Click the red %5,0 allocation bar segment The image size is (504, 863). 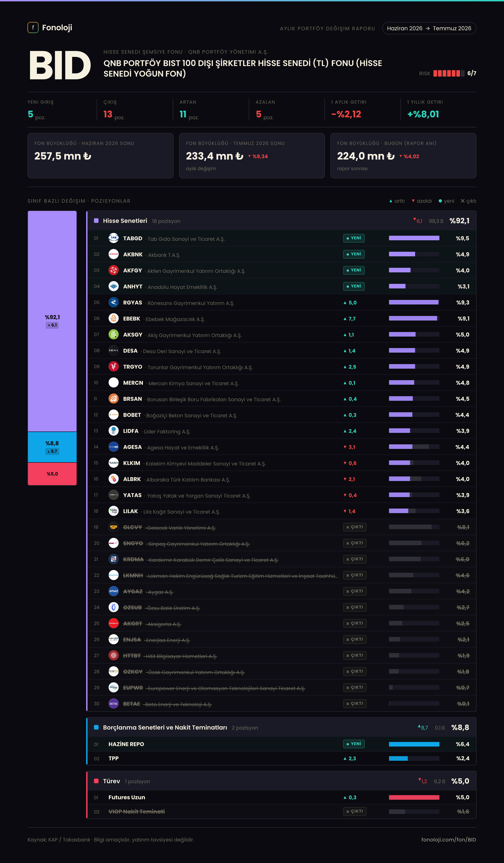52,474
